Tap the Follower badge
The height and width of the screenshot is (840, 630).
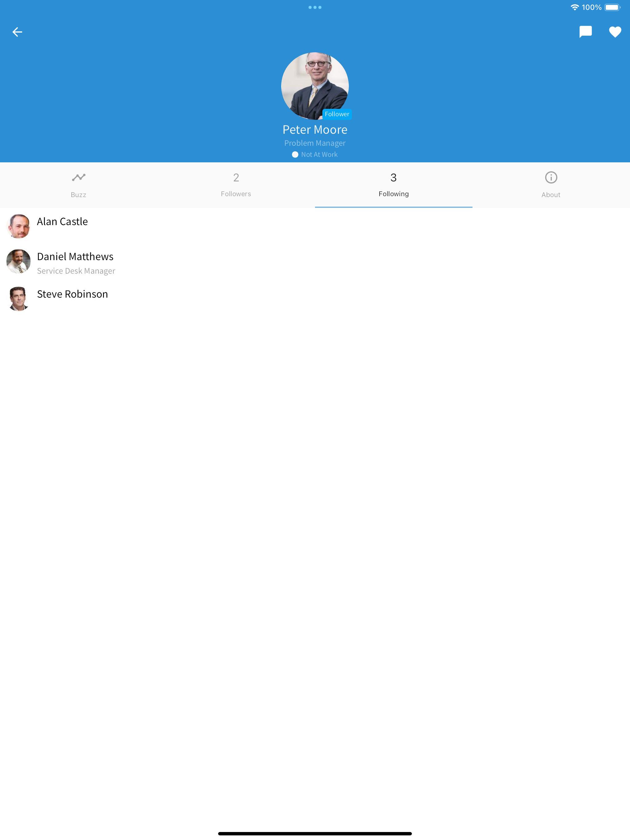(337, 114)
